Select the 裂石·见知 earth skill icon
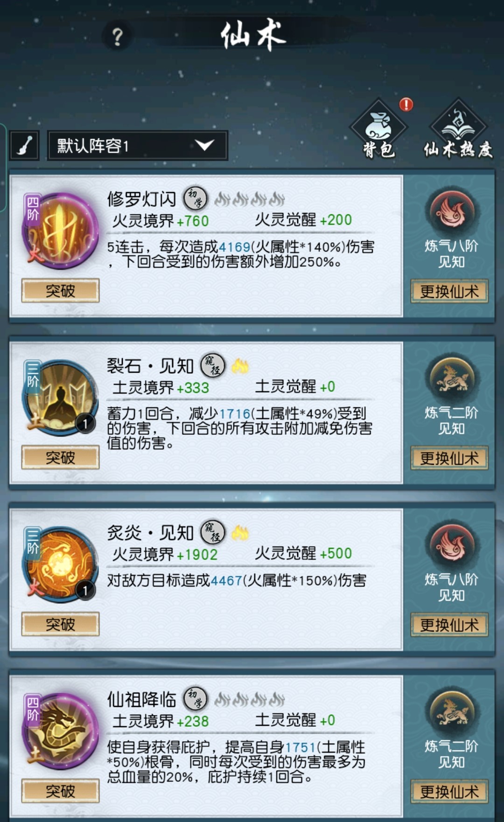 (60, 398)
